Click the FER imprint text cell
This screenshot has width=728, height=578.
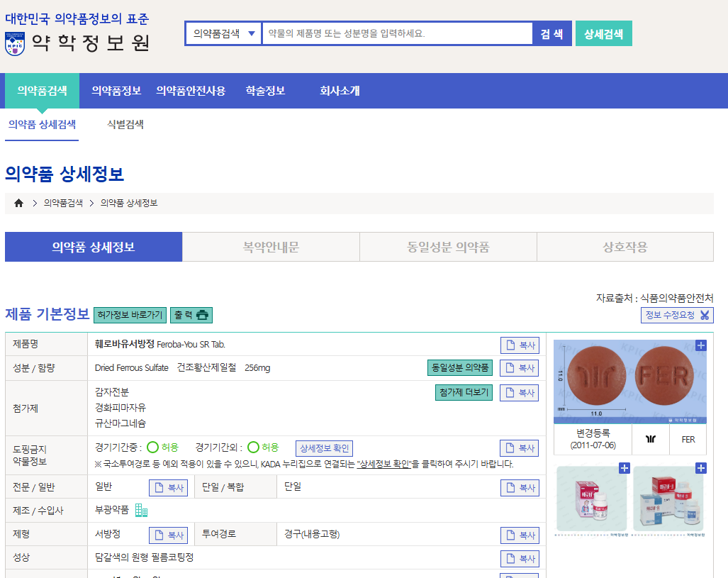click(x=688, y=439)
